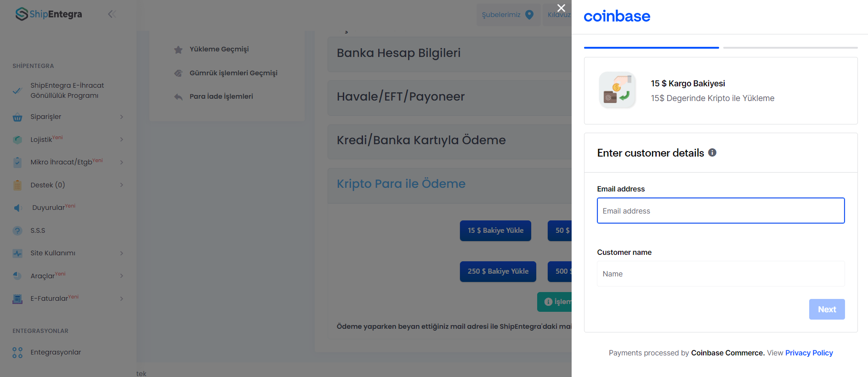The height and width of the screenshot is (377, 868).
Task: Open the Privacy Policy link
Action: (x=809, y=353)
